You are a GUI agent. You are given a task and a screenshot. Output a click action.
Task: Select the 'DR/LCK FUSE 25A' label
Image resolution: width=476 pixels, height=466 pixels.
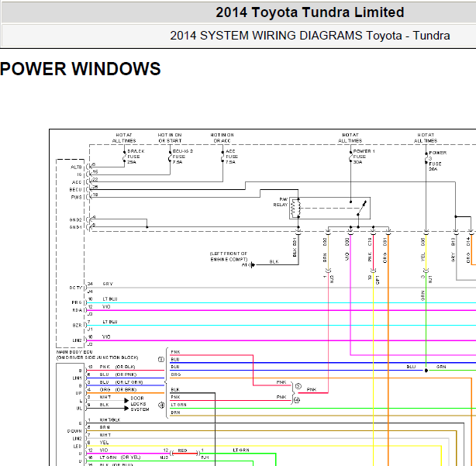(x=136, y=157)
